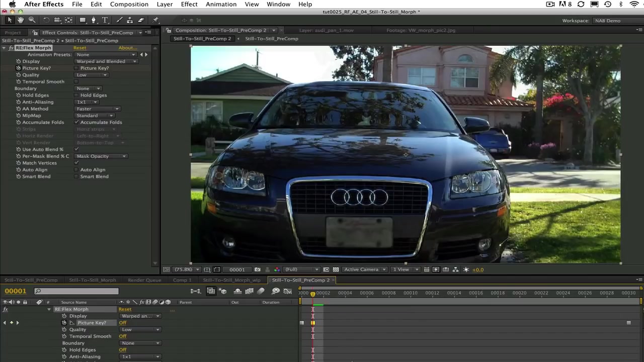Switch to the Project panel tab
Viewport: 644px width, 362px height.
click(13, 32)
